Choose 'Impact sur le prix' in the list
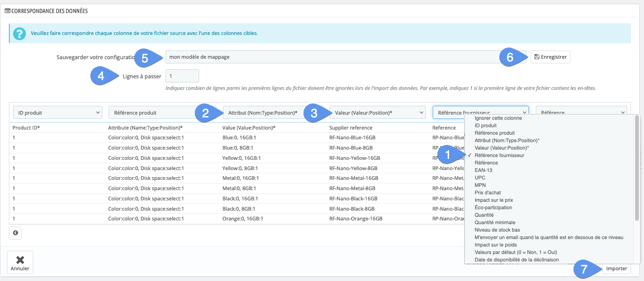 click(x=494, y=200)
